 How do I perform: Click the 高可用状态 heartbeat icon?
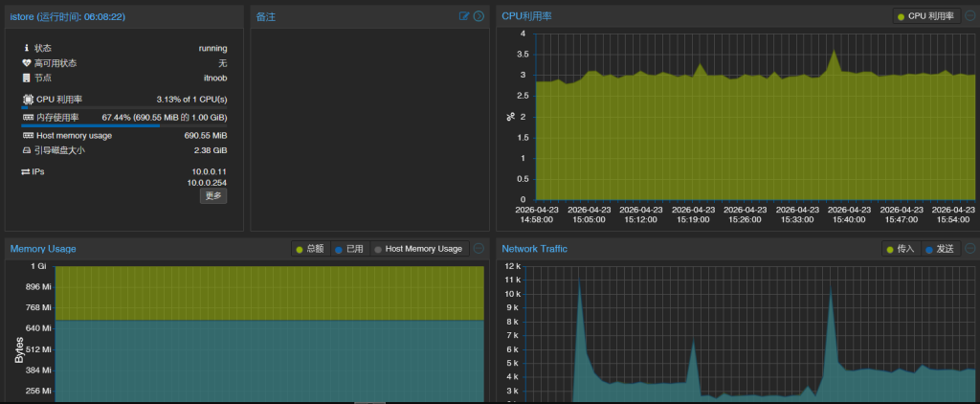26,63
